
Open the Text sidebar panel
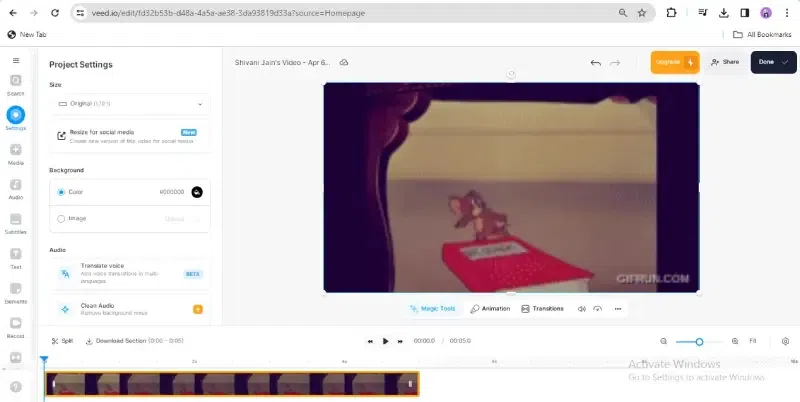[x=16, y=259]
